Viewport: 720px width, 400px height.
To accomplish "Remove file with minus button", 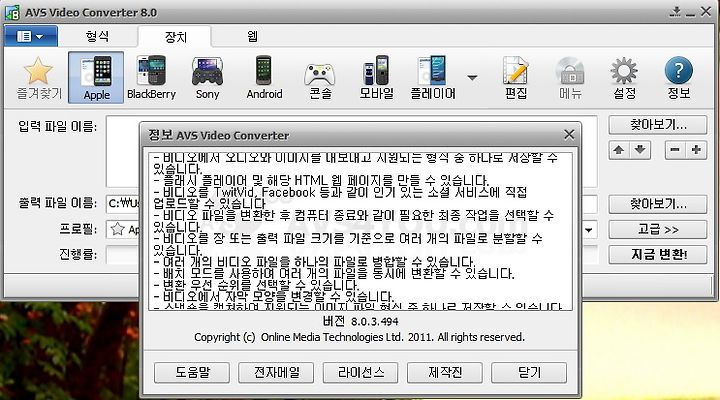I will click(675, 150).
